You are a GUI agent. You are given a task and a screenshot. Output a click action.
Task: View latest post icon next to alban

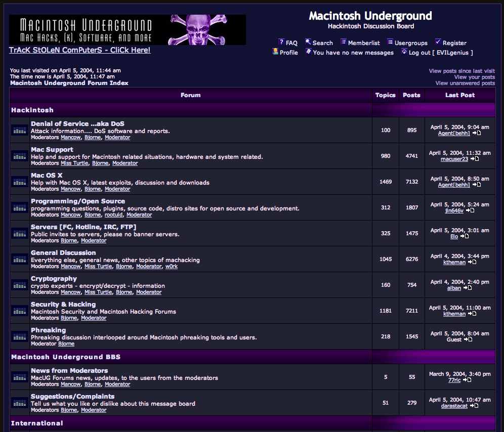coord(468,288)
